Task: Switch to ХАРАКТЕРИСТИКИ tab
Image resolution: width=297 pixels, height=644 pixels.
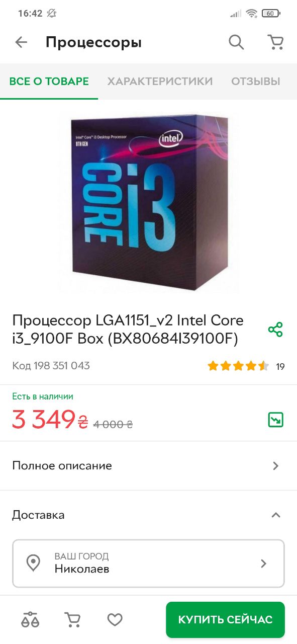Action: click(160, 81)
